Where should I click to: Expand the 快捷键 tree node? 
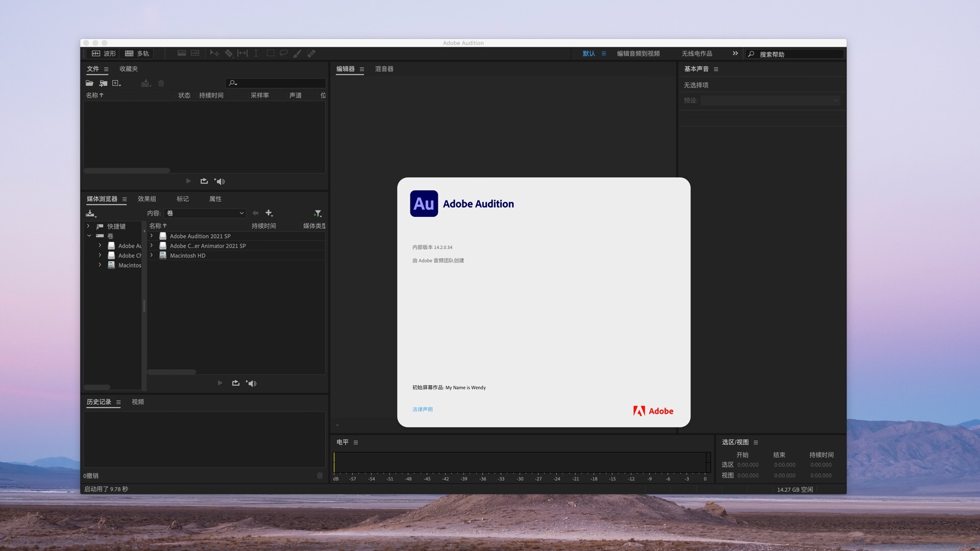[x=88, y=226]
